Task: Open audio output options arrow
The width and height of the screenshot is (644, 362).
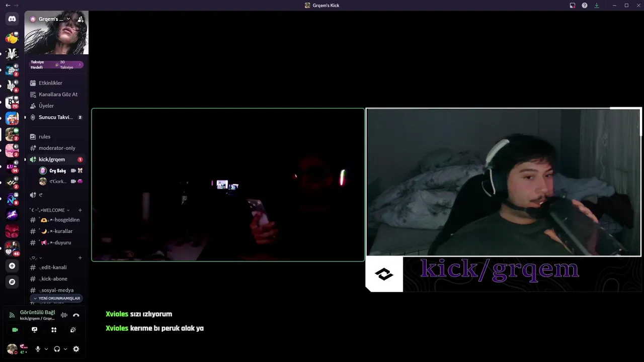Action: [65, 349]
